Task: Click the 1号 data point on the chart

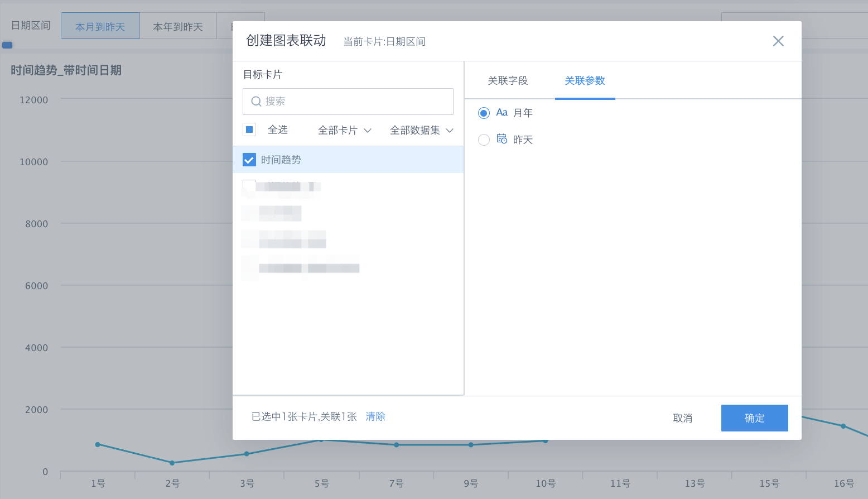Action: coord(98,444)
